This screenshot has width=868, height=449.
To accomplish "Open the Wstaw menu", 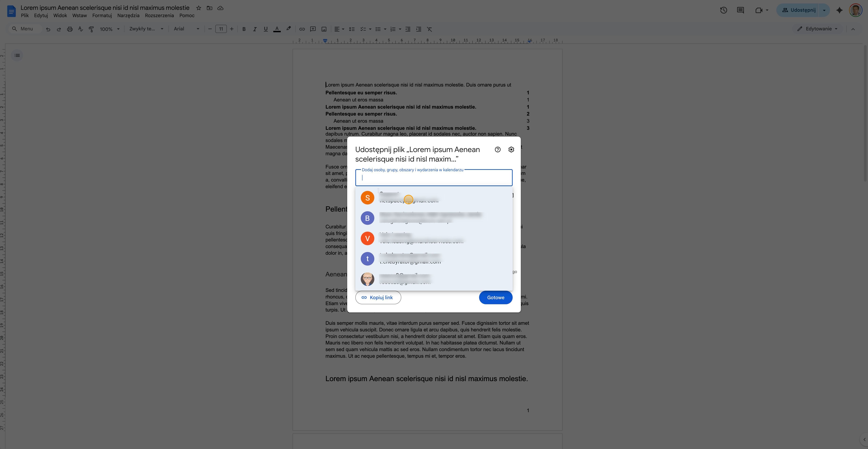I will pos(80,15).
